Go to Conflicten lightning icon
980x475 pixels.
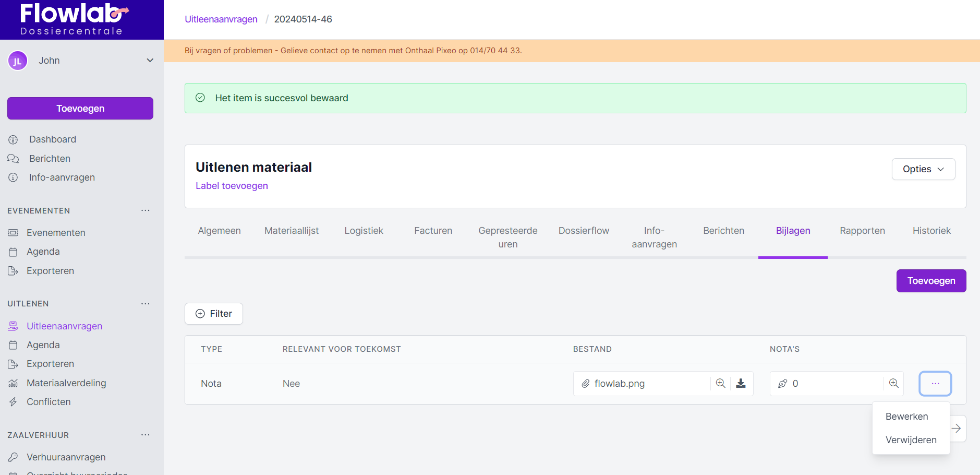click(x=14, y=402)
